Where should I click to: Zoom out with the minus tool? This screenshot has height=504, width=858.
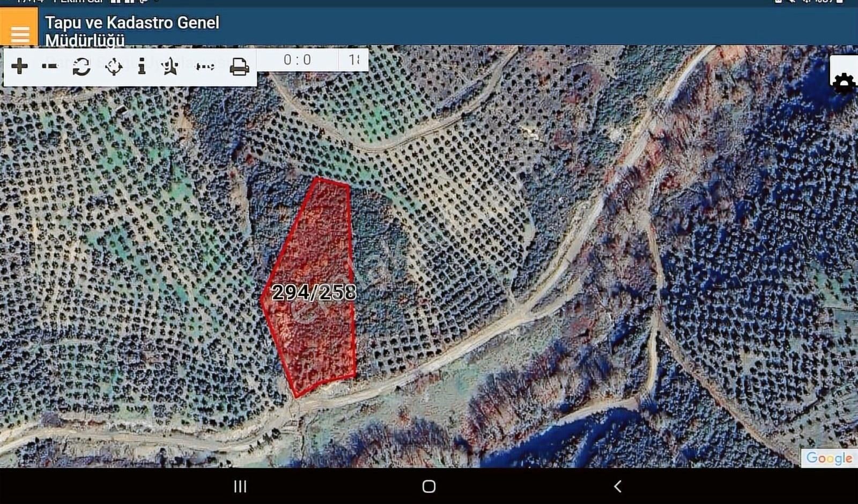[50, 66]
